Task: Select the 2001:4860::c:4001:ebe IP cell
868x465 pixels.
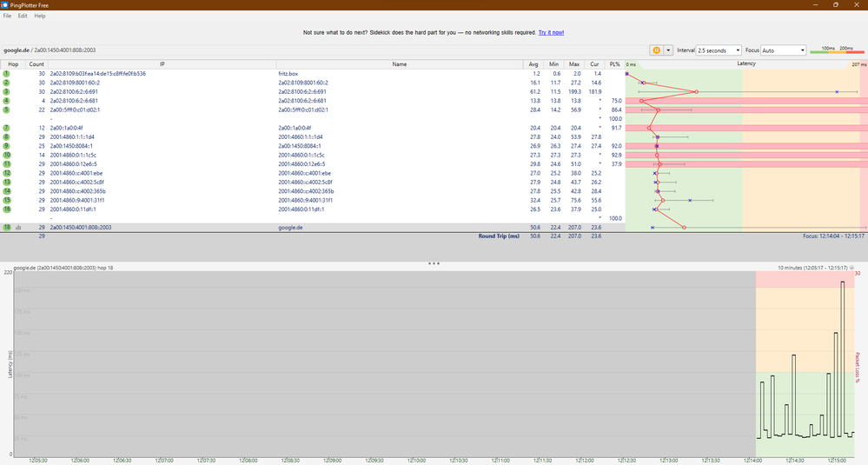Action: tap(76, 173)
